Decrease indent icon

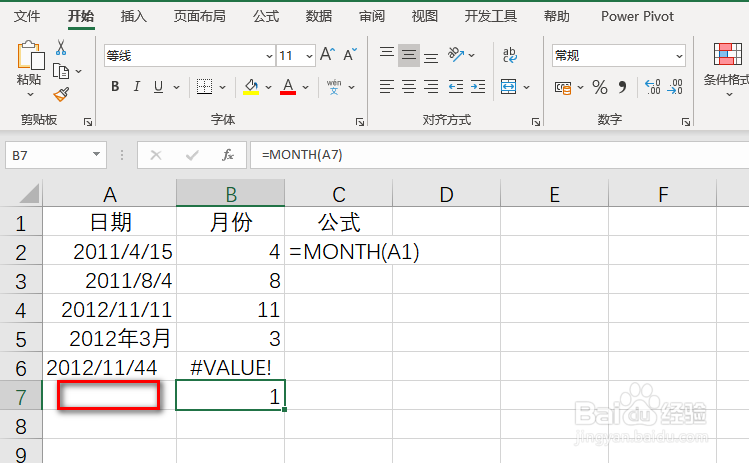pos(456,87)
